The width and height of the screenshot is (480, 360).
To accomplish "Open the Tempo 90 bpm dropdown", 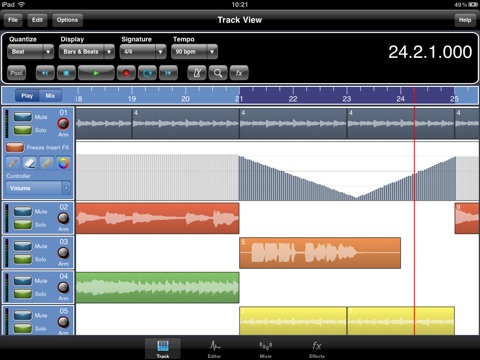I will click(194, 52).
